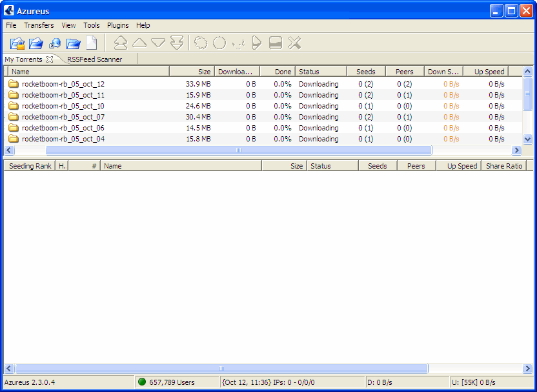Click the third blue open-folder toolbar icon

coord(73,43)
